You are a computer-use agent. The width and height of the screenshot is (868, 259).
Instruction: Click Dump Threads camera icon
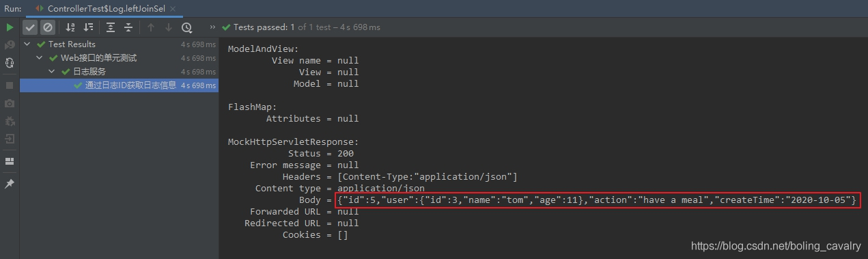pyautogui.click(x=10, y=103)
